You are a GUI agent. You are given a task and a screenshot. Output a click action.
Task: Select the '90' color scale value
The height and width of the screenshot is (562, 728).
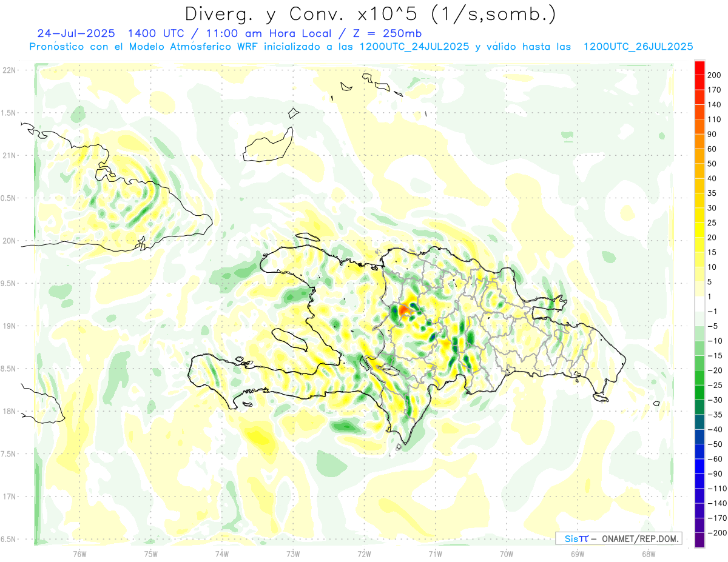tap(712, 134)
